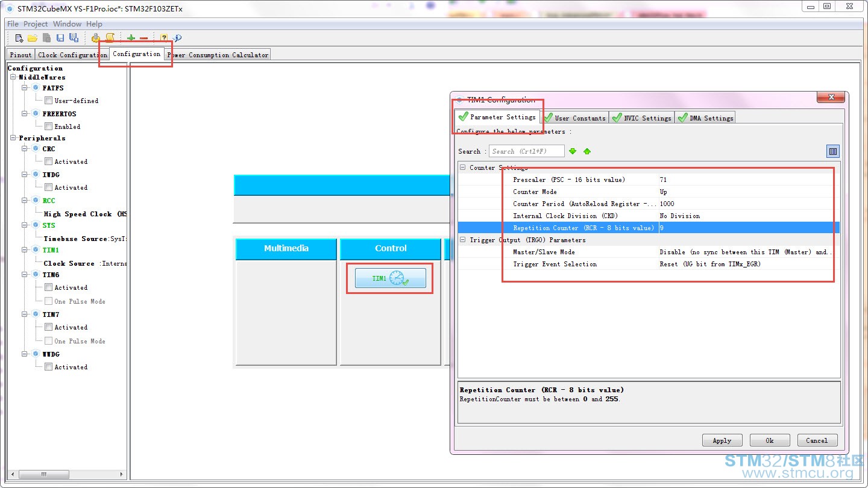The width and height of the screenshot is (868, 488).
Task: Click the Cancel button
Action: [817, 440]
